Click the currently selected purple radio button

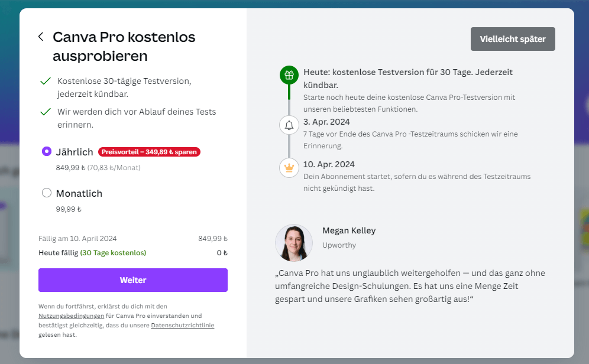[47, 152]
